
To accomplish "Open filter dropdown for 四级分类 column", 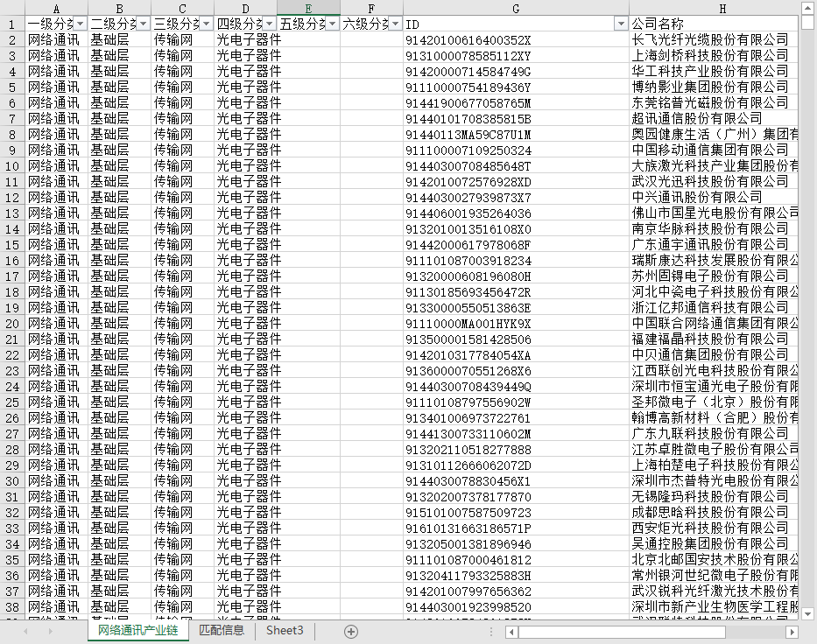I will point(270,24).
